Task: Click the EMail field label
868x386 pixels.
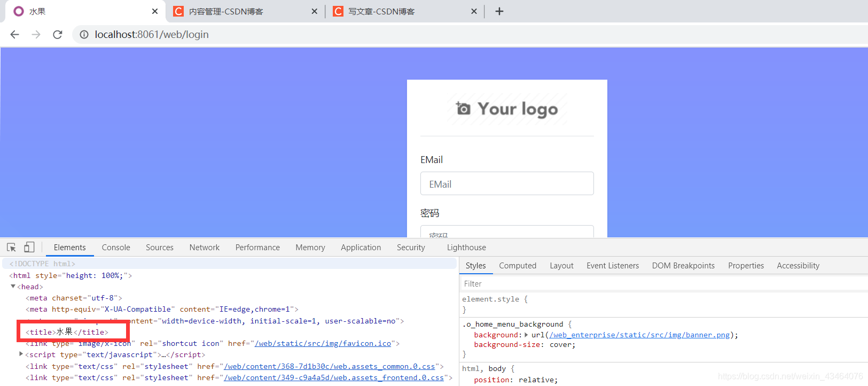Action: pos(432,160)
